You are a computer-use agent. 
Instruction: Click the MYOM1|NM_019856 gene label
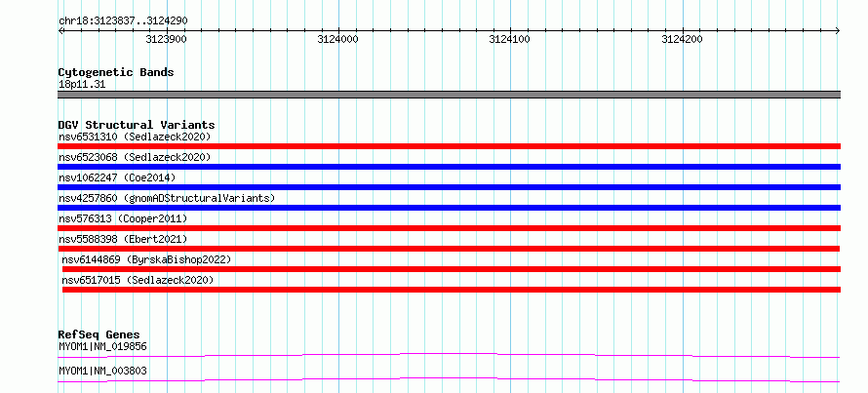102,347
